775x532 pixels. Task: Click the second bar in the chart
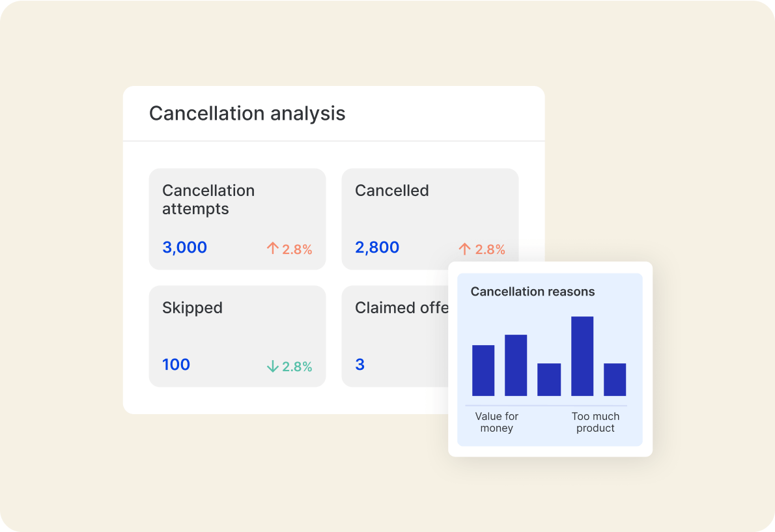pos(516,365)
